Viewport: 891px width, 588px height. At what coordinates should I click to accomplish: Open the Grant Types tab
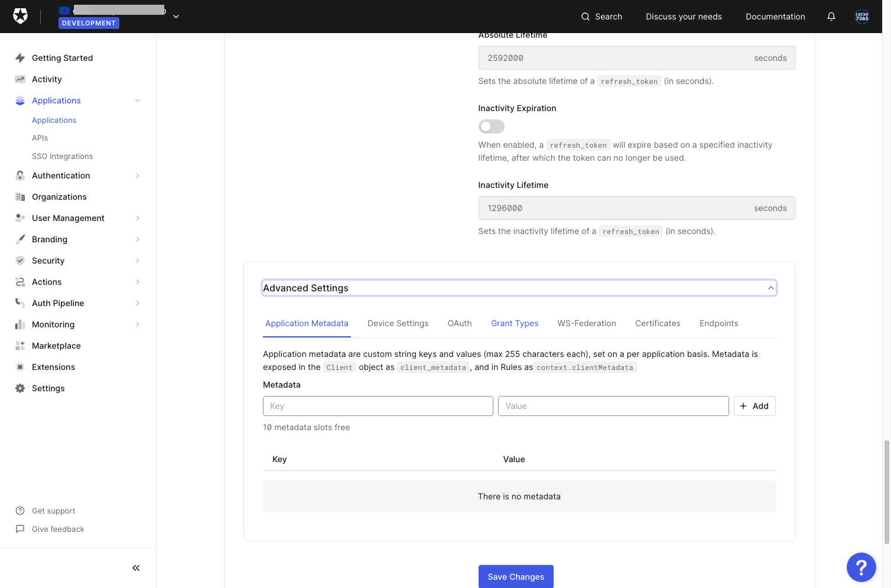(x=515, y=323)
